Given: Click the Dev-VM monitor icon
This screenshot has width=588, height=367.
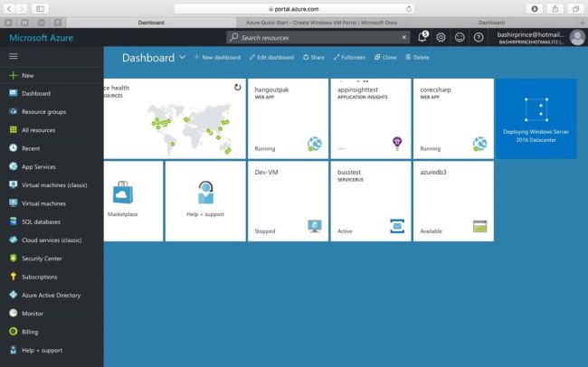Looking at the screenshot, I should coord(315,226).
